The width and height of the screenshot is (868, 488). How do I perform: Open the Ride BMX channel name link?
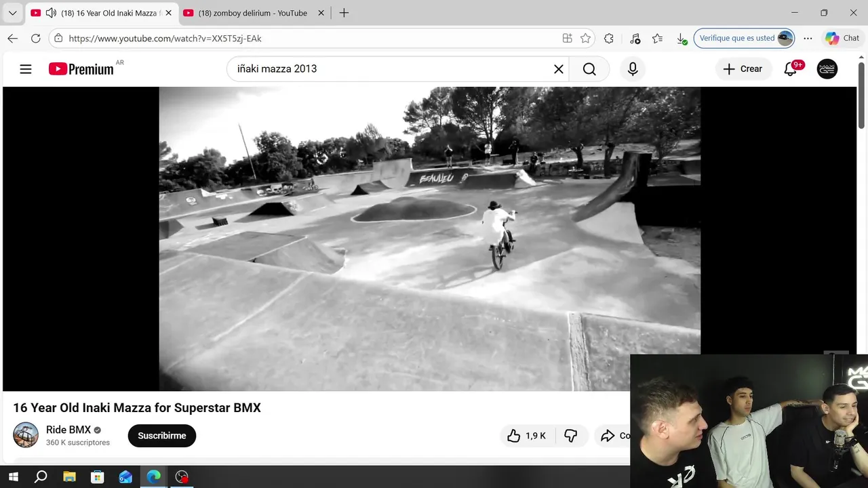(x=68, y=430)
